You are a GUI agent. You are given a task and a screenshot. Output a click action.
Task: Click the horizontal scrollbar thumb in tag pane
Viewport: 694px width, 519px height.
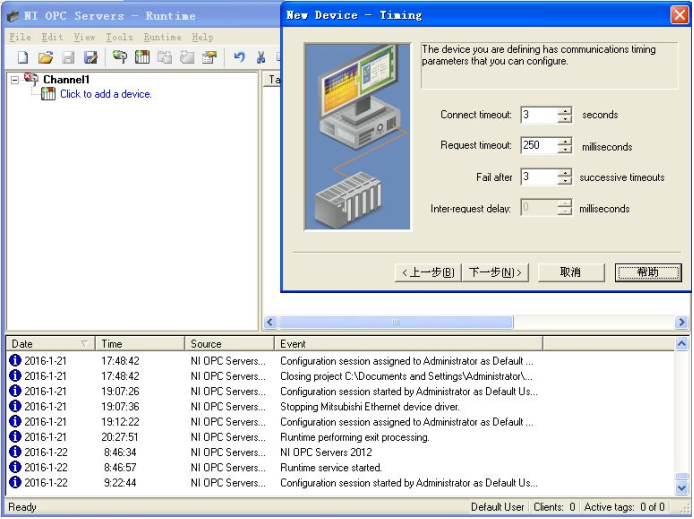pos(396,322)
